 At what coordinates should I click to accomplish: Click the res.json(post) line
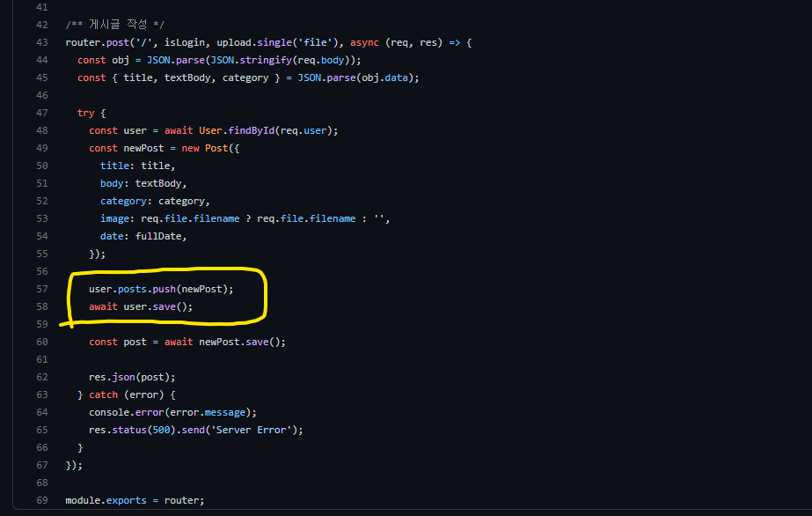[132, 377]
